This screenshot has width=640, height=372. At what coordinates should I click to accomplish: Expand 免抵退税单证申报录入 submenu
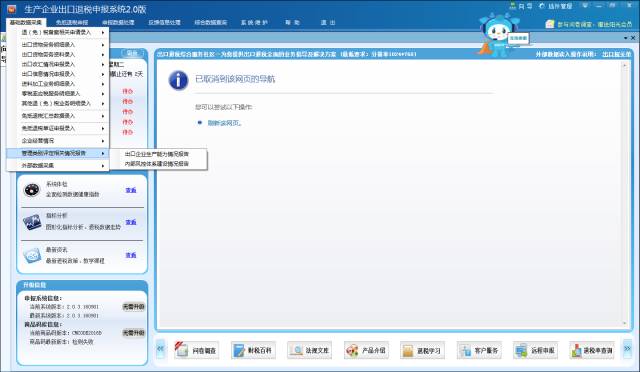(58, 128)
